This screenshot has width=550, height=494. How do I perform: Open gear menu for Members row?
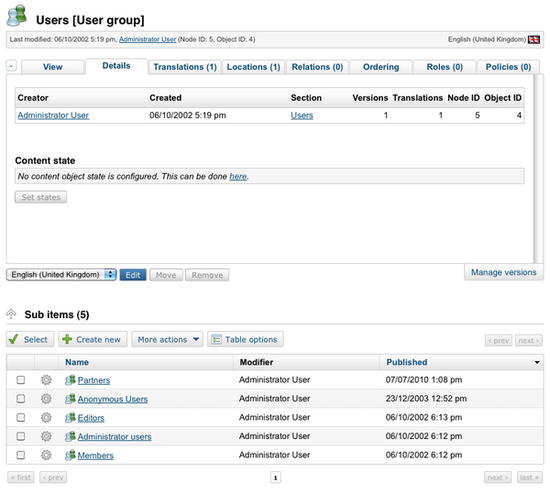46,455
